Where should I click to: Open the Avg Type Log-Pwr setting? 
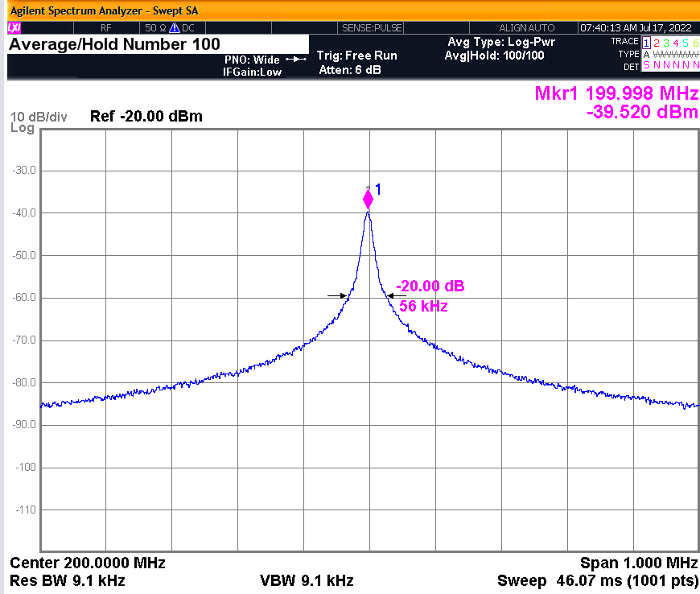(500, 42)
